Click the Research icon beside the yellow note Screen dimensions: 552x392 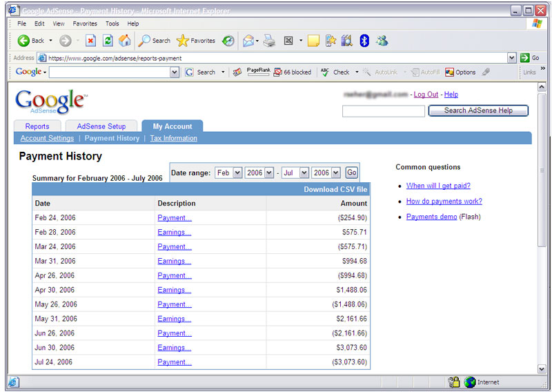(x=331, y=41)
